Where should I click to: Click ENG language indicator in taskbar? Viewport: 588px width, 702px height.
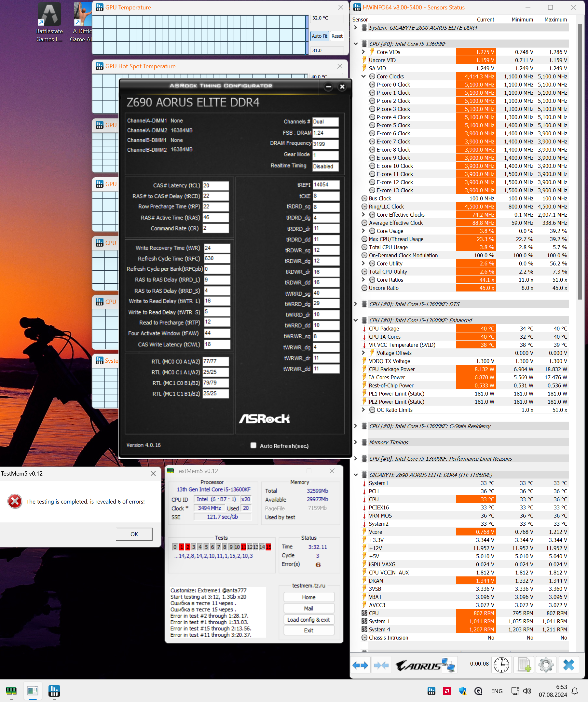click(497, 691)
